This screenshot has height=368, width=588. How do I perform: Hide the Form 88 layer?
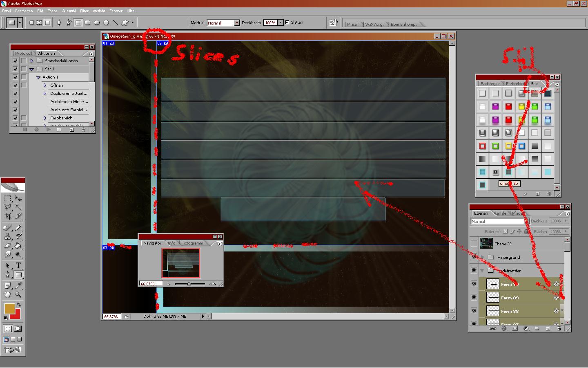coord(474,311)
